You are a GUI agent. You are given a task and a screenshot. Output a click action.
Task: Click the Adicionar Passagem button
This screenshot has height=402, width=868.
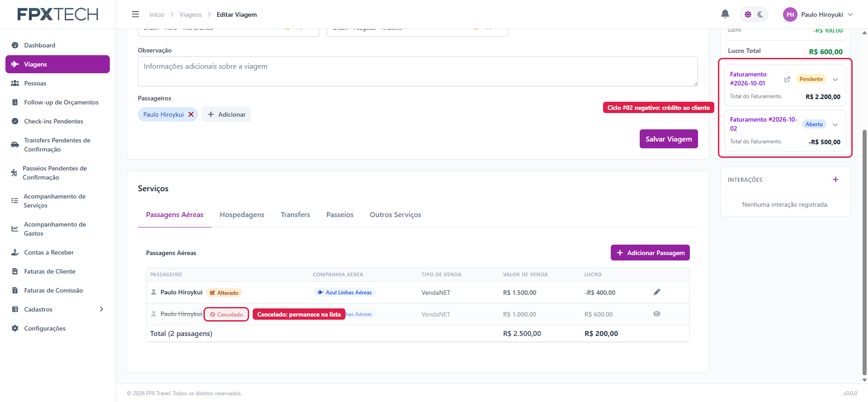point(650,253)
